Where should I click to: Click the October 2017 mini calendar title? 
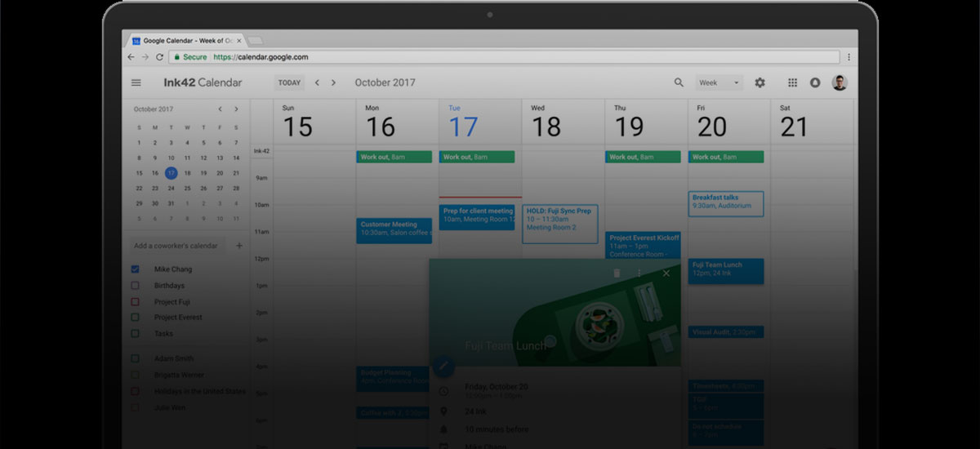(x=154, y=109)
